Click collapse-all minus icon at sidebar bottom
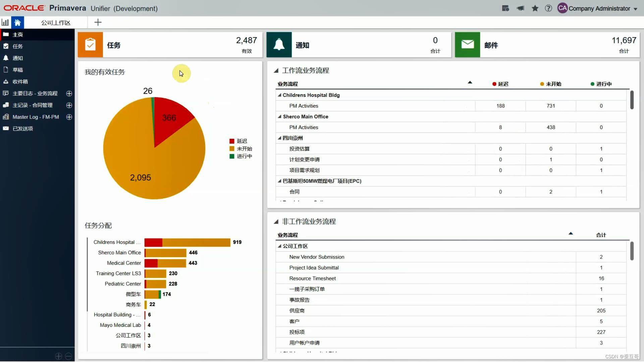 coord(68,356)
